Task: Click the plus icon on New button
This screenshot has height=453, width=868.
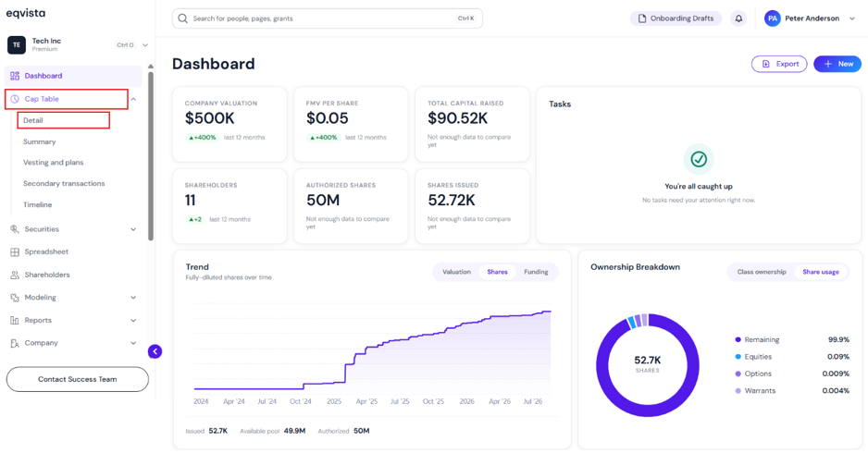Action: click(x=828, y=64)
